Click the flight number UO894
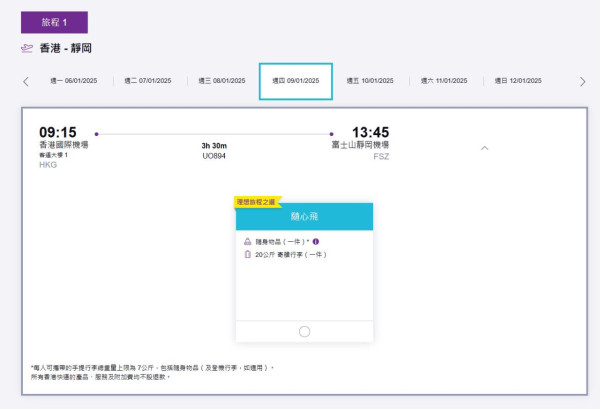The height and width of the screenshot is (409, 600). [214, 156]
